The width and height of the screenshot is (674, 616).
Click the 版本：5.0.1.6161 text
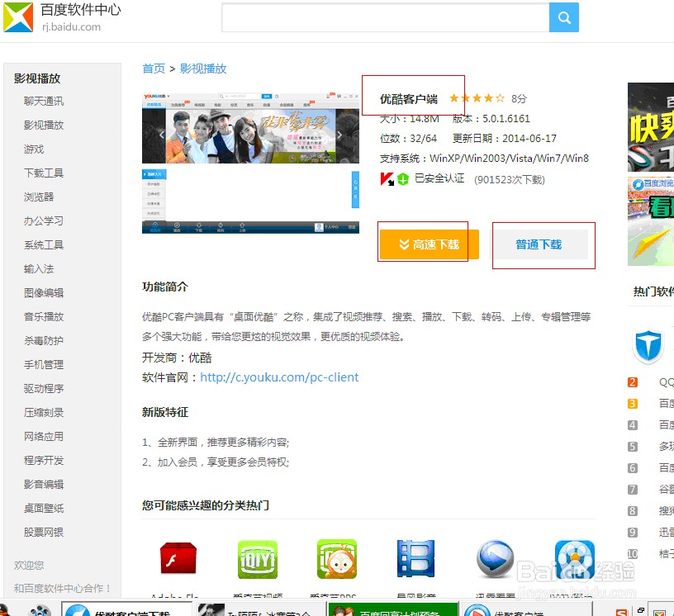click(491, 119)
